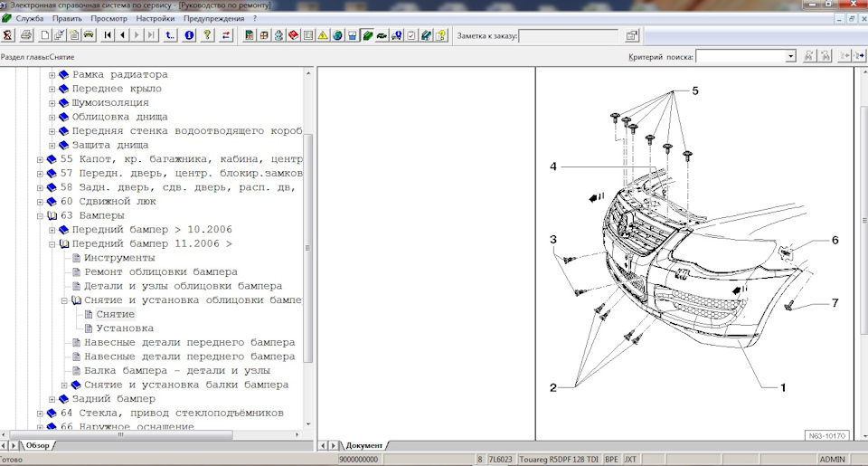Open the Настройки menu
The width and height of the screenshot is (868, 466).
155,18
